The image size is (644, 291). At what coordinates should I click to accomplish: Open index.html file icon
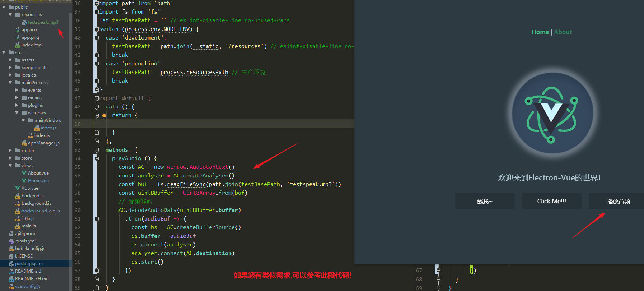click(x=18, y=45)
